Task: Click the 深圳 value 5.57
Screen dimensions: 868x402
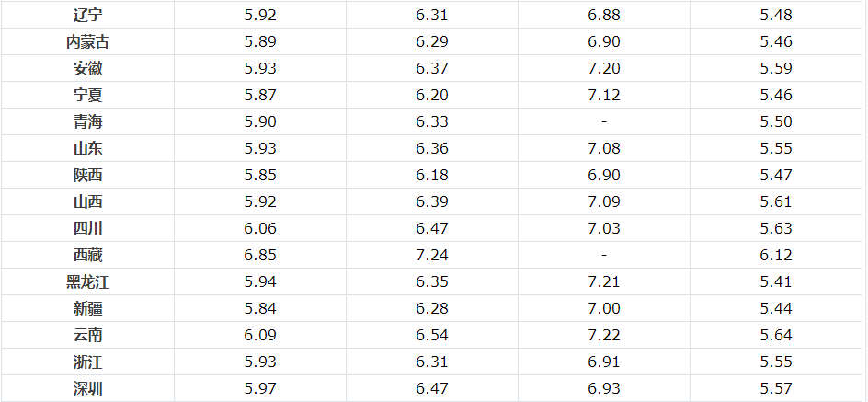Action: click(x=776, y=389)
